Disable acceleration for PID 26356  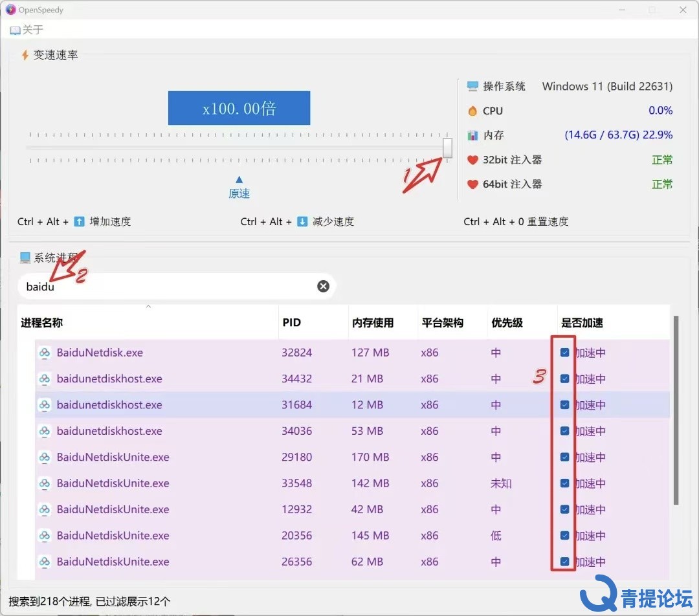565,562
